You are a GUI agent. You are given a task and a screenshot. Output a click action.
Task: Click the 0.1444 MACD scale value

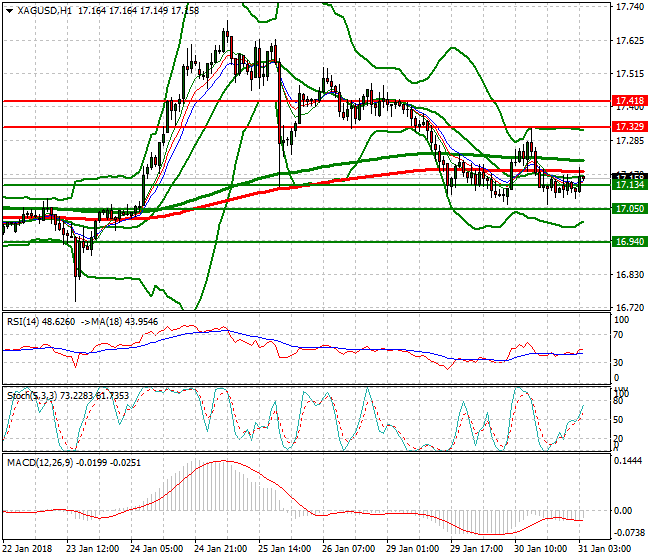pyautogui.click(x=628, y=461)
